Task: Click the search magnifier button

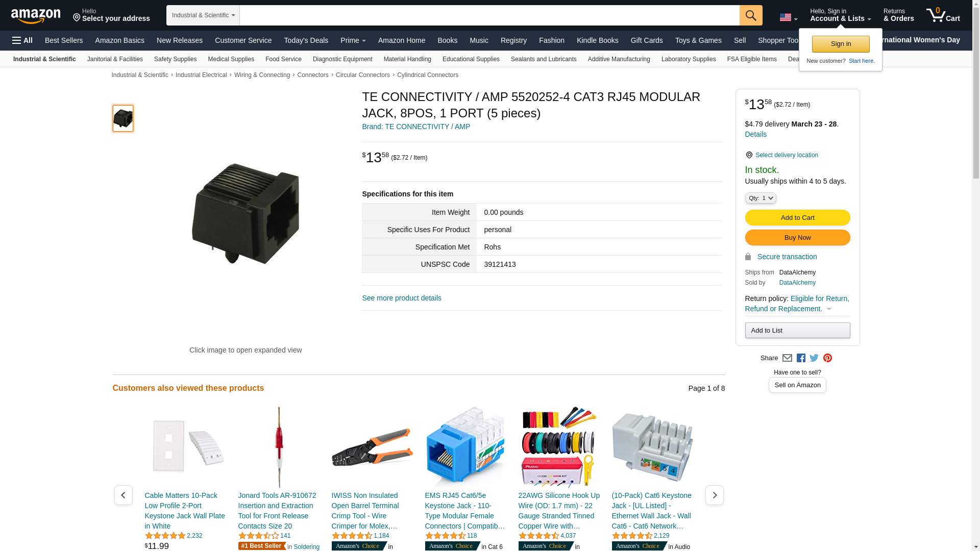Action: (x=751, y=15)
